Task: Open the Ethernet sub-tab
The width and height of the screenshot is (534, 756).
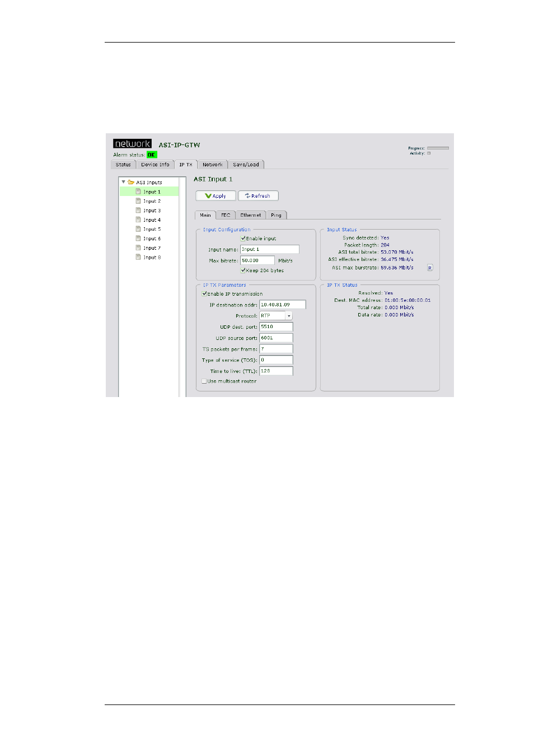Action: coord(251,215)
